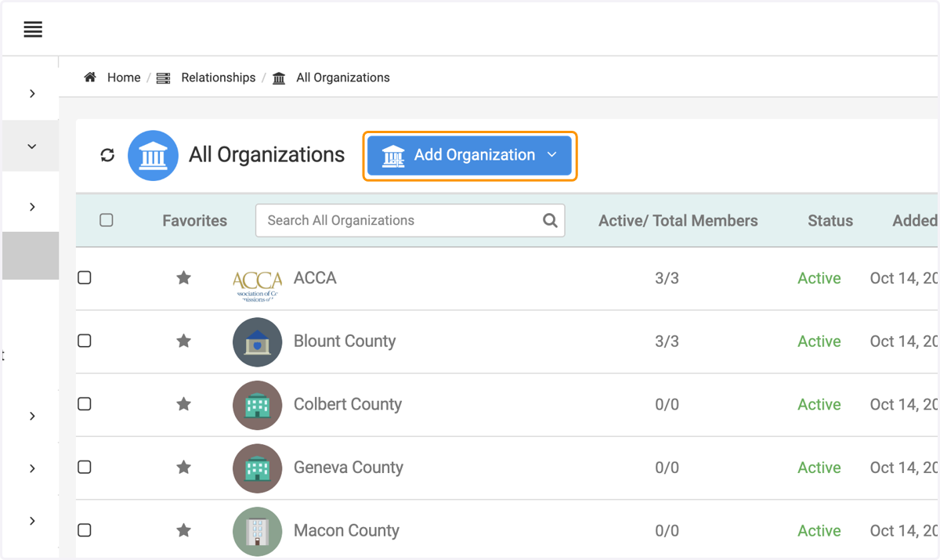This screenshot has height=560, width=940.
Task: Check the Colbert County row checkbox
Action: coord(85,404)
